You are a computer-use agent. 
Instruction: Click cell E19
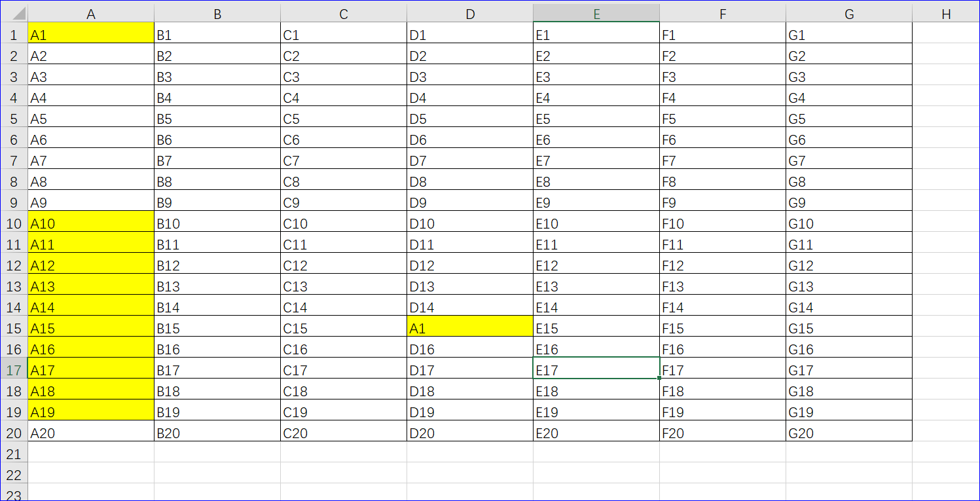coord(596,410)
